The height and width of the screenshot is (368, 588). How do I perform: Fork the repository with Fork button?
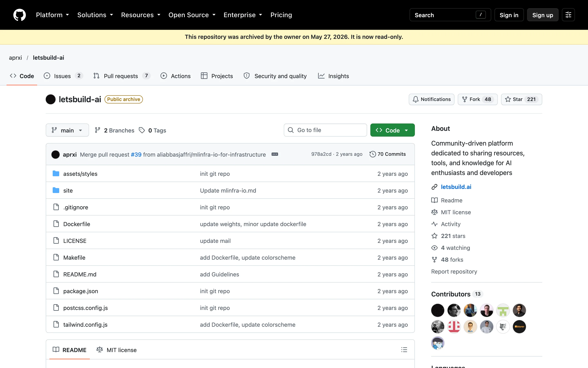tap(478, 99)
